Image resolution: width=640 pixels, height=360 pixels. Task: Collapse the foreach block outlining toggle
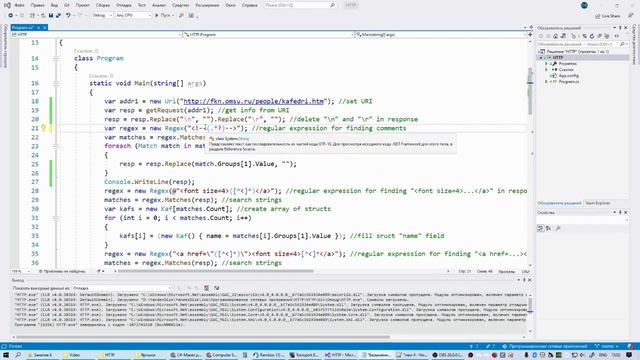56,146
